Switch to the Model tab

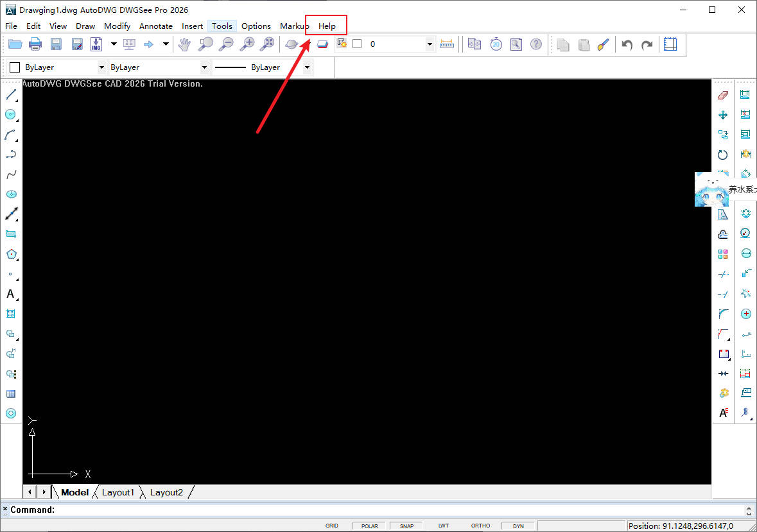point(75,492)
